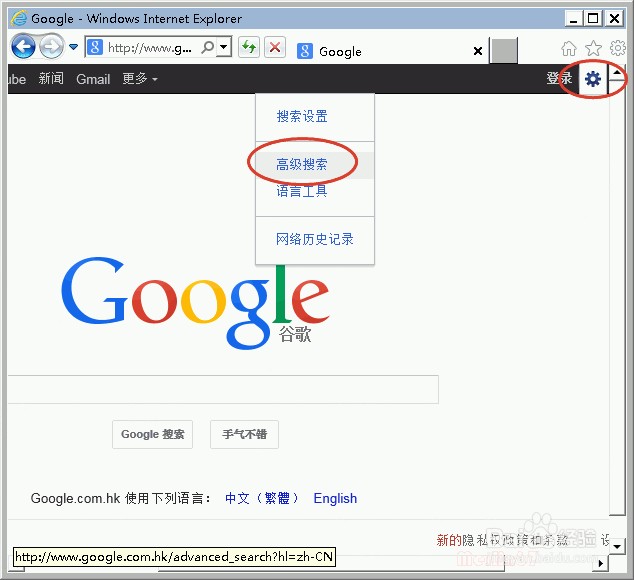Choose 语言工具 from the menu
The height and width of the screenshot is (580, 634).
tap(315, 191)
